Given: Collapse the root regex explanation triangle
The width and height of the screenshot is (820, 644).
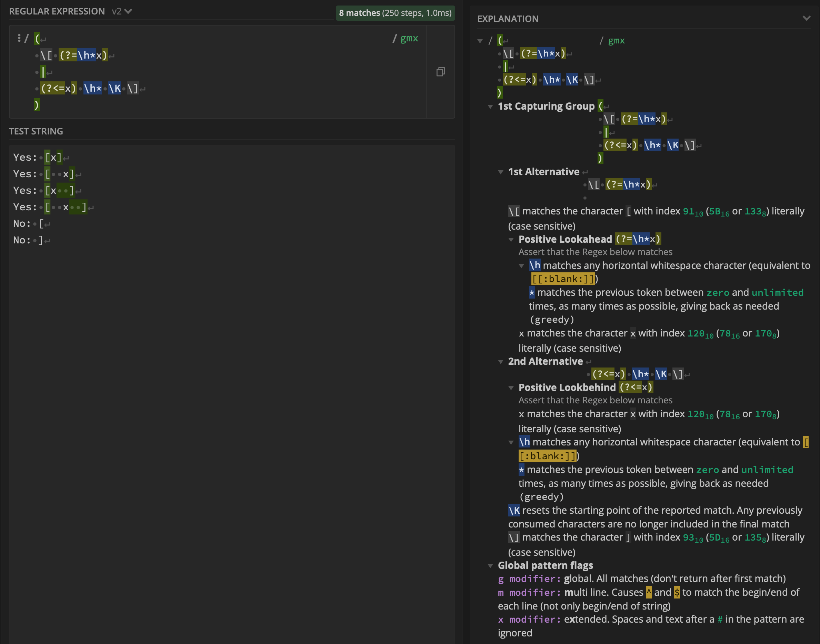Looking at the screenshot, I should coord(480,41).
